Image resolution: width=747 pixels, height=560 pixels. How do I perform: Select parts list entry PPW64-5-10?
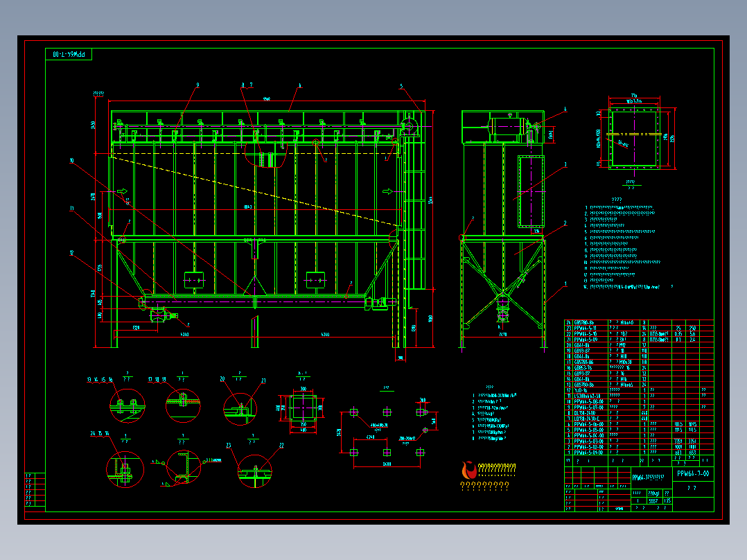(x=585, y=334)
